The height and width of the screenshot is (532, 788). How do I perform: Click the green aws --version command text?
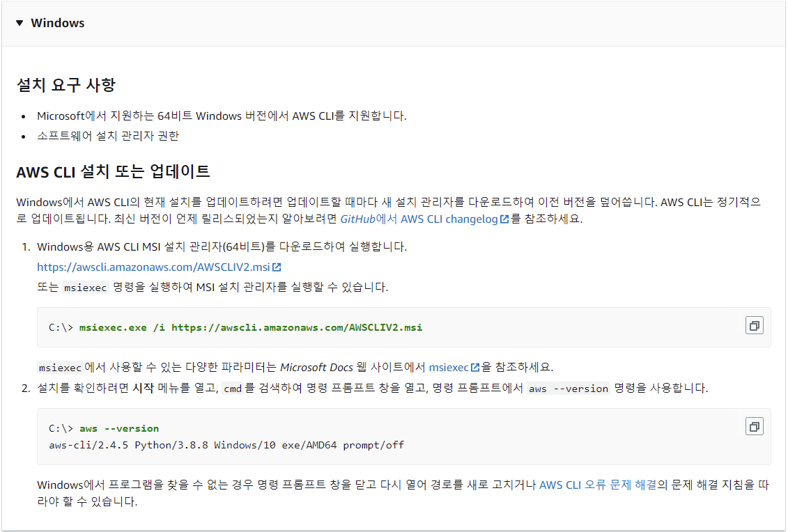[x=119, y=428]
